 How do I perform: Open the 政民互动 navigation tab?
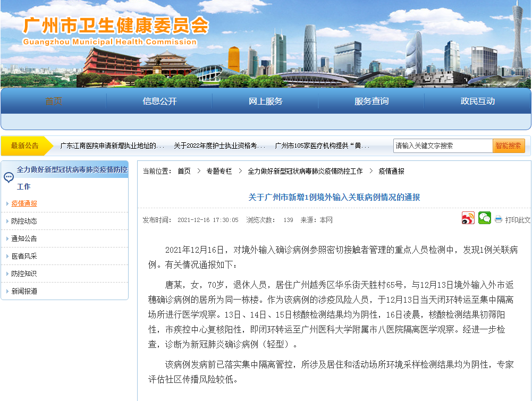pos(477,101)
